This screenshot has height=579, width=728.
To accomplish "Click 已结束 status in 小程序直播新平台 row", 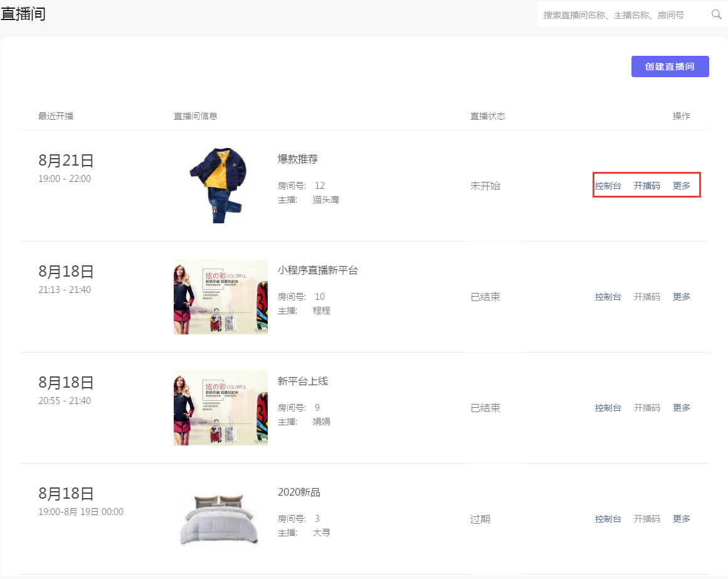I will (485, 297).
